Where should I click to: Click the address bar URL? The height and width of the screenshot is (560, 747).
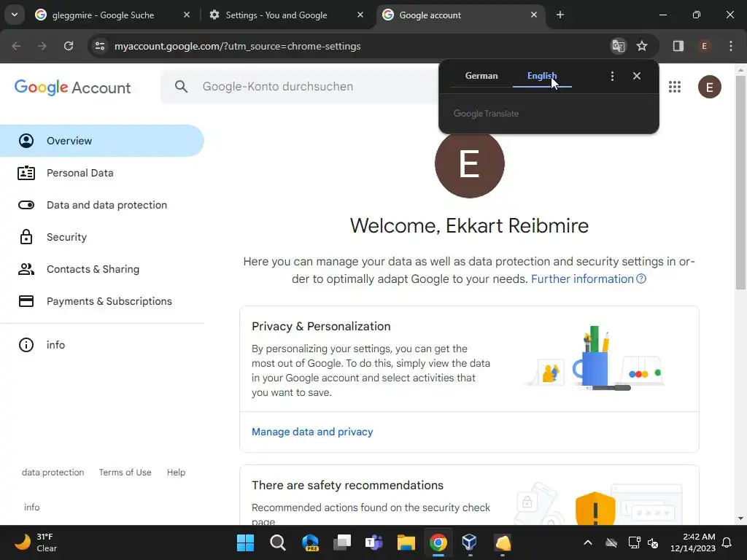237,46
